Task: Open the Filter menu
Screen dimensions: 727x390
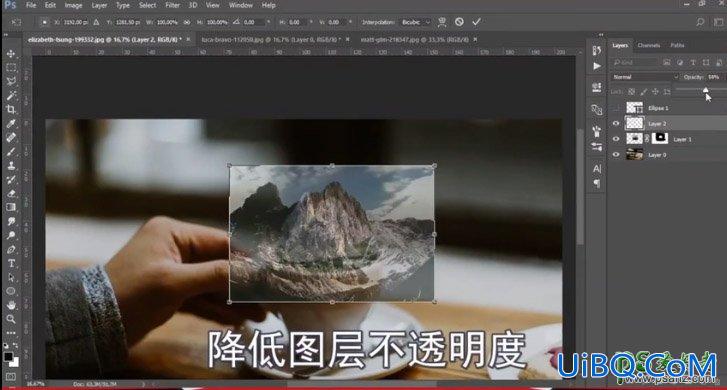Action: (x=172, y=5)
